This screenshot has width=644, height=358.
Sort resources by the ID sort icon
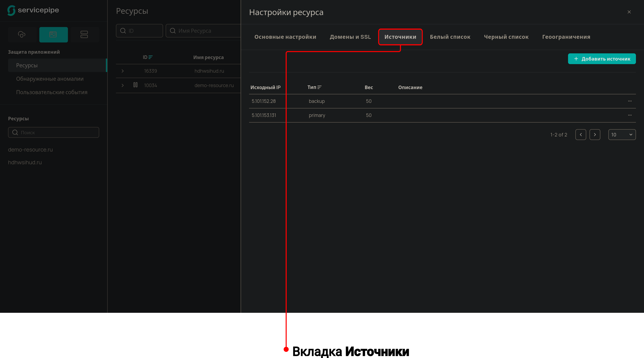coord(151,57)
